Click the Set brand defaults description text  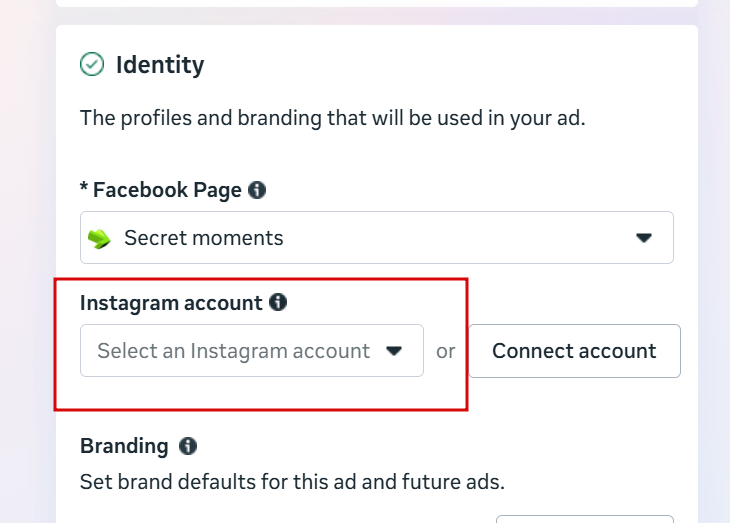[292, 482]
